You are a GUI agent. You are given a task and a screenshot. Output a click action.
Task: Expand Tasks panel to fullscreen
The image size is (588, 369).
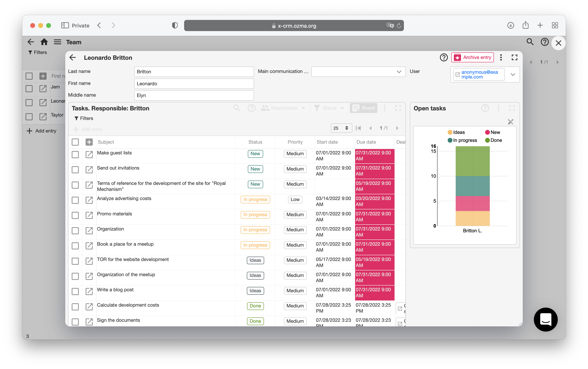point(398,108)
